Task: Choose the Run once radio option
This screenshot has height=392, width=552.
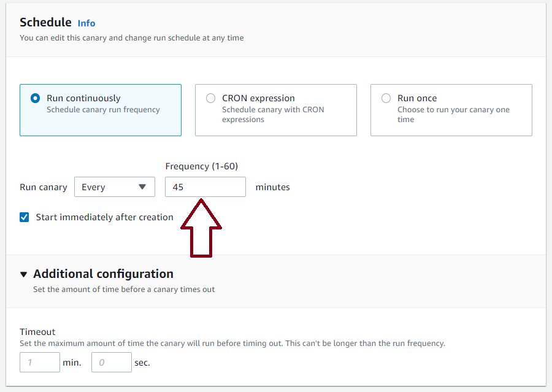Action: [386, 98]
